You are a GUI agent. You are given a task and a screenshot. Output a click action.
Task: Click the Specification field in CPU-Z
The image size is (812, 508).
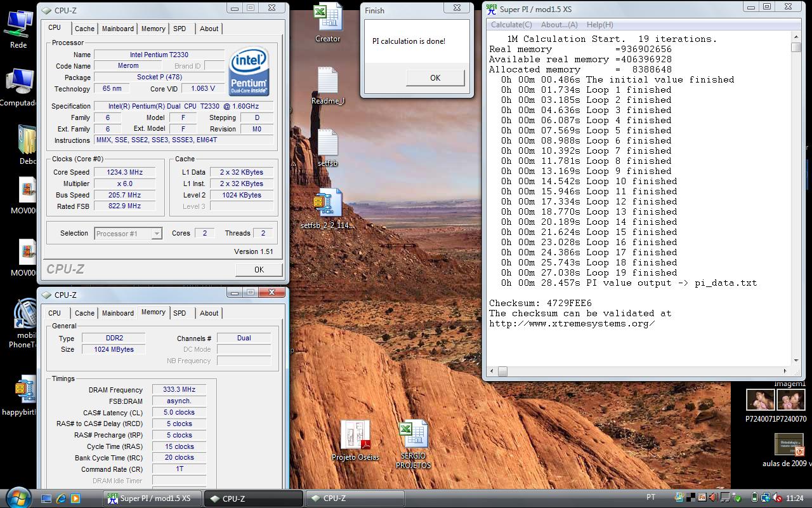[184, 106]
